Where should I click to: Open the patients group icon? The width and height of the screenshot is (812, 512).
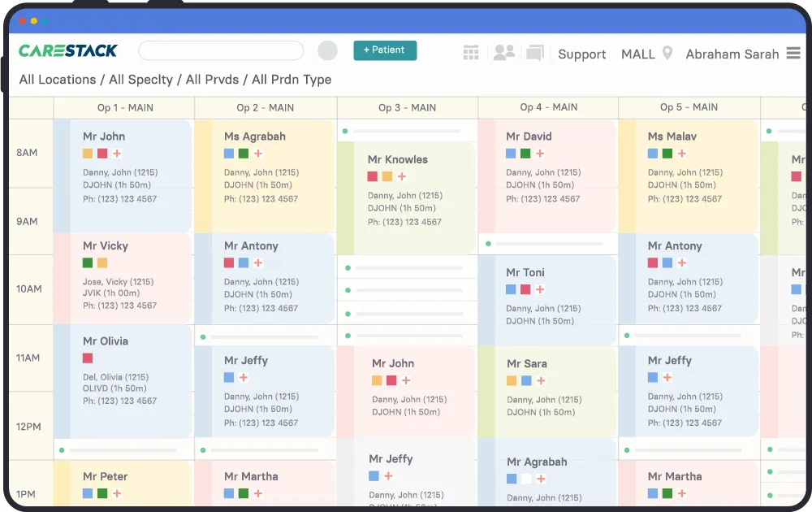click(504, 53)
